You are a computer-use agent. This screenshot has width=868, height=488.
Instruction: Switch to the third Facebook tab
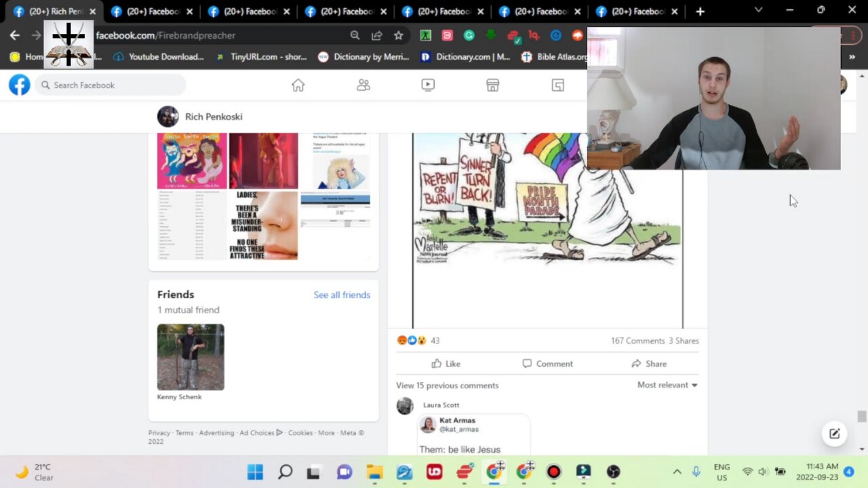point(248,12)
